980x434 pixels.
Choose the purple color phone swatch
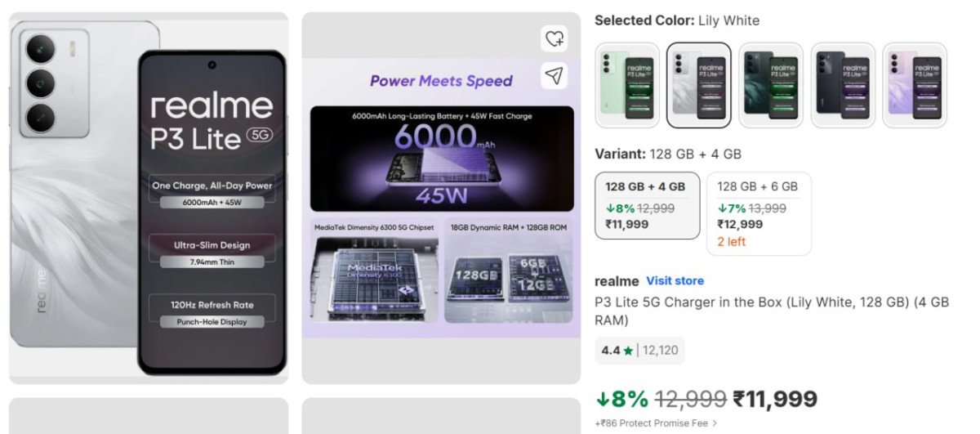(914, 85)
